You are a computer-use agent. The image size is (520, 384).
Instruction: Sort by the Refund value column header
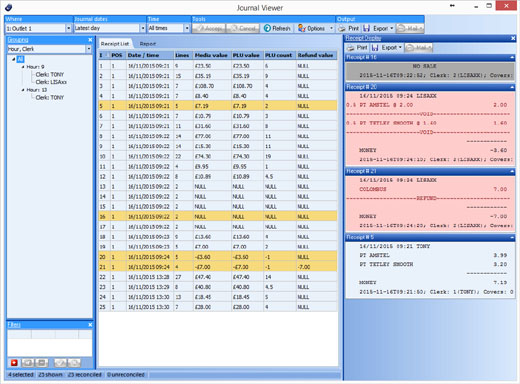(x=316, y=55)
